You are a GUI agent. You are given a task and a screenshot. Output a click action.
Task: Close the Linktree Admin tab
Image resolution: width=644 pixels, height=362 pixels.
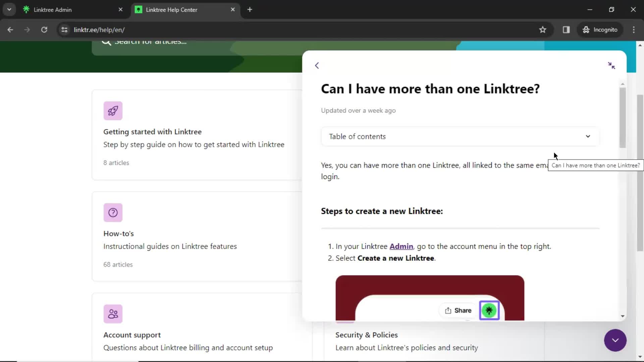[120, 10]
